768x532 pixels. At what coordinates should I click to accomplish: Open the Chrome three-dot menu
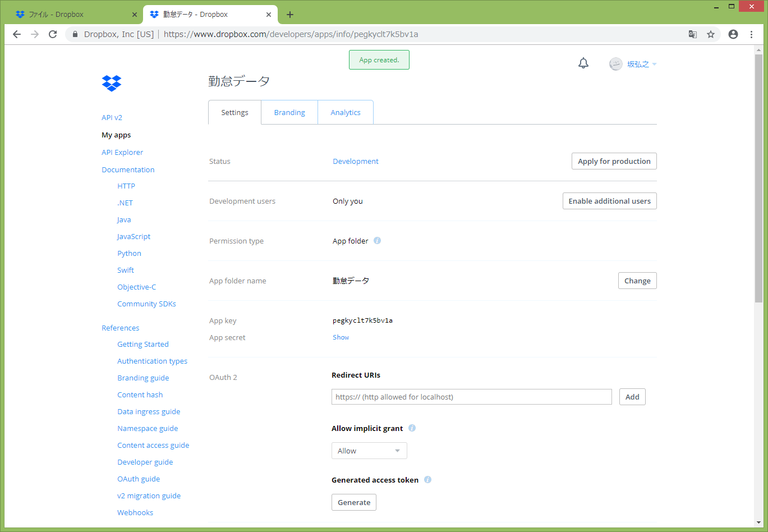pos(751,34)
